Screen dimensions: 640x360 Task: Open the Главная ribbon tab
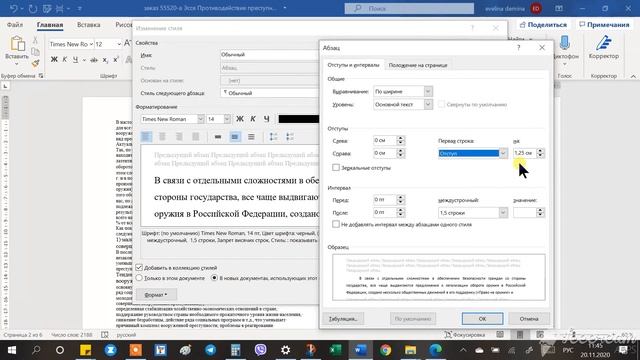point(50,25)
